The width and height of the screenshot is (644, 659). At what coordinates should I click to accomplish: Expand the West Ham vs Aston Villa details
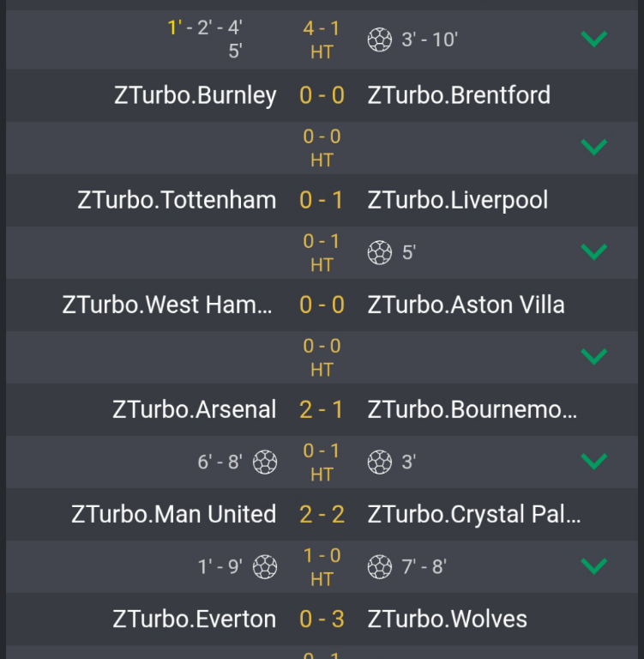point(593,356)
